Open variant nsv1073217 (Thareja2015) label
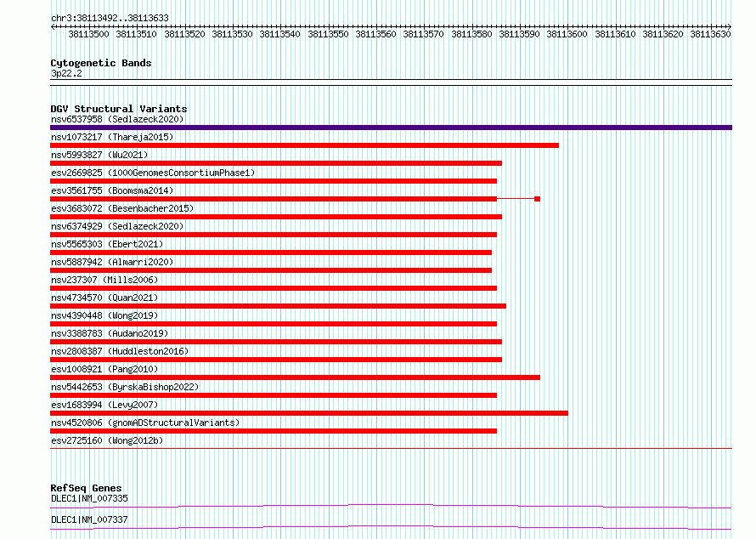This screenshot has height=539, width=756. pos(112,137)
